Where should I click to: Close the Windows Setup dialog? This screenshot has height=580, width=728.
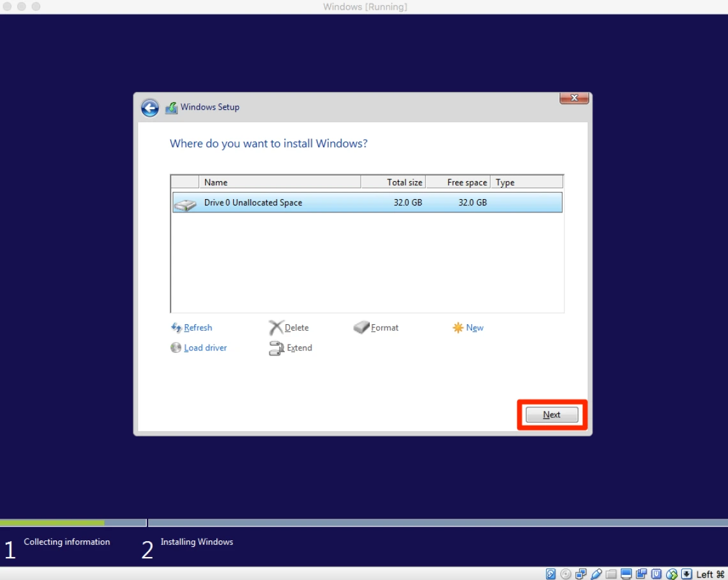click(x=574, y=98)
